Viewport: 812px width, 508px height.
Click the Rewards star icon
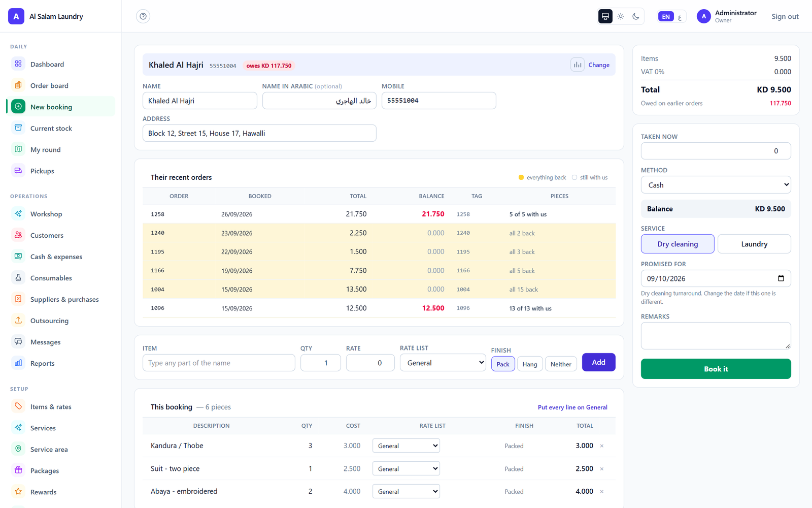pyautogui.click(x=18, y=492)
